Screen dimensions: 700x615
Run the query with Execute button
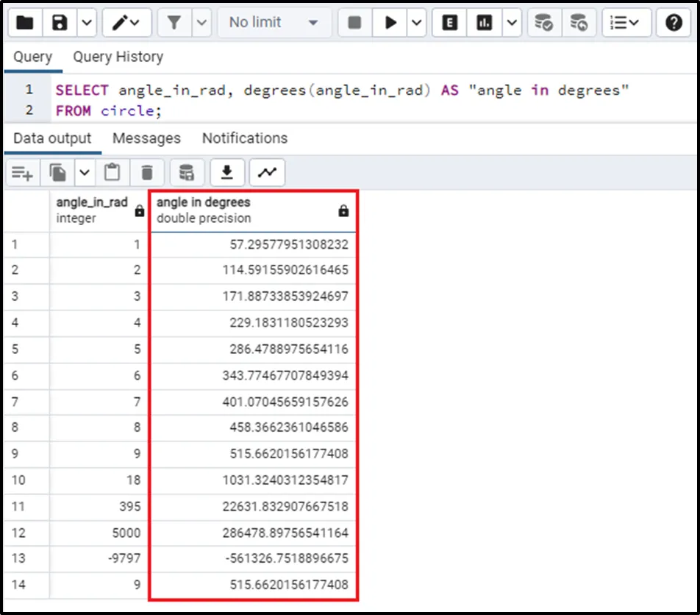(x=389, y=23)
